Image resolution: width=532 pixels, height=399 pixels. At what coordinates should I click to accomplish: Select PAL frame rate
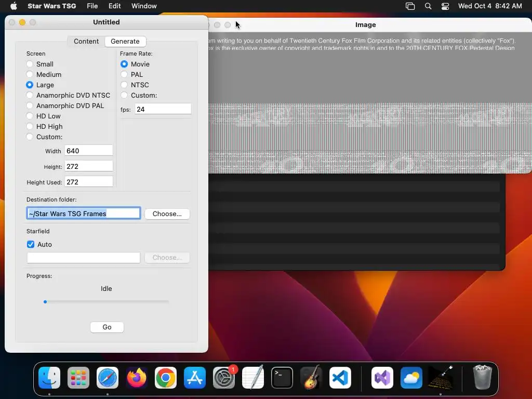(124, 74)
